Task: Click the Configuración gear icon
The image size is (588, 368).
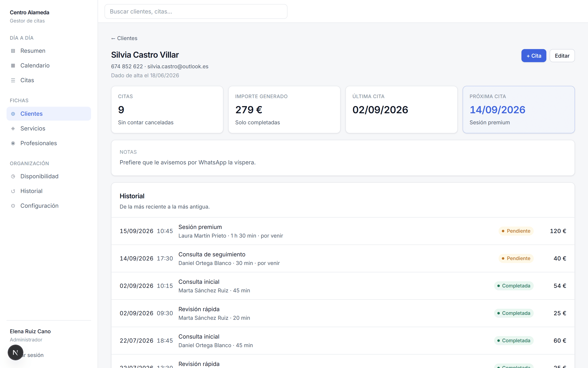Action: pos(13,206)
